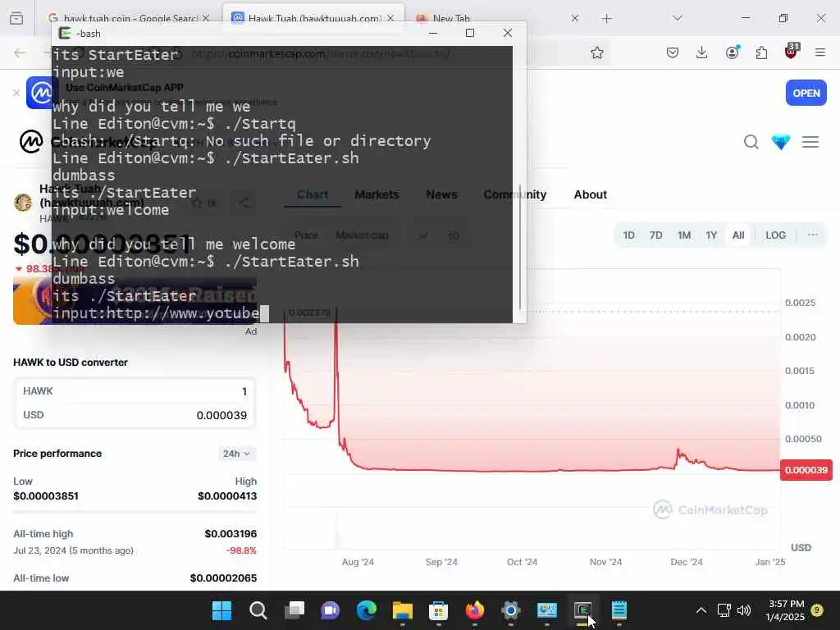Select the Chart tab
Viewport: 840px width, 630px height.
coord(313,194)
